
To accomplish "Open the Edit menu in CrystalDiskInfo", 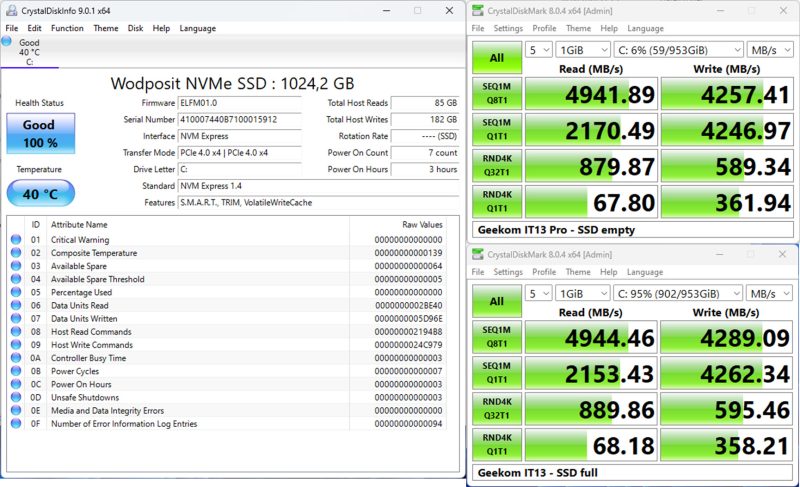I will point(35,28).
